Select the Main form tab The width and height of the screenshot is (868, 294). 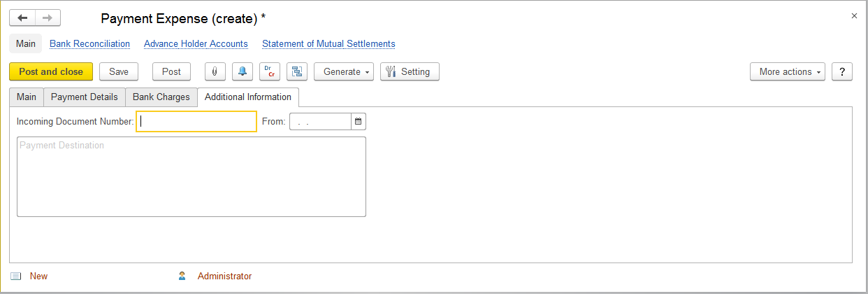[27, 97]
